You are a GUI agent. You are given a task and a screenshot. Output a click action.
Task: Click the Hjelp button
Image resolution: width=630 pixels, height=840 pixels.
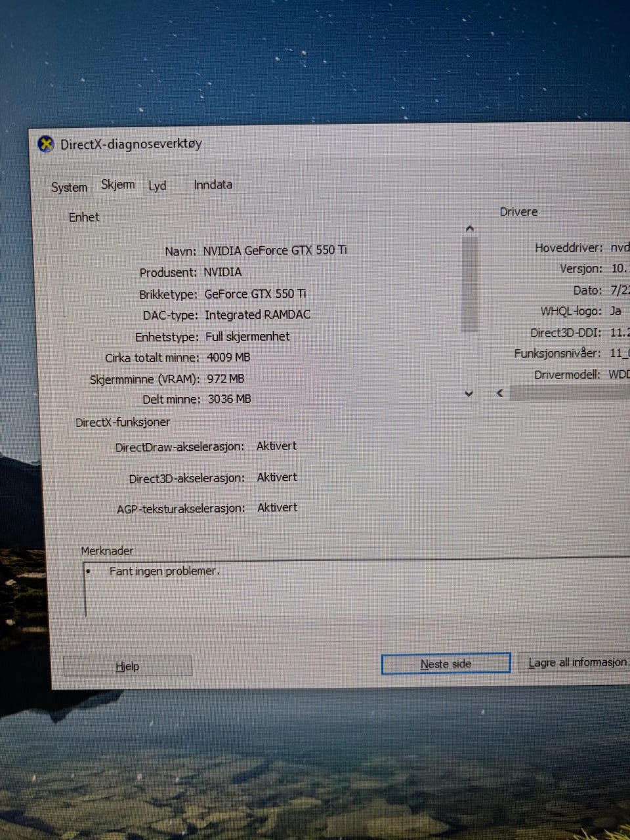point(127,666)
